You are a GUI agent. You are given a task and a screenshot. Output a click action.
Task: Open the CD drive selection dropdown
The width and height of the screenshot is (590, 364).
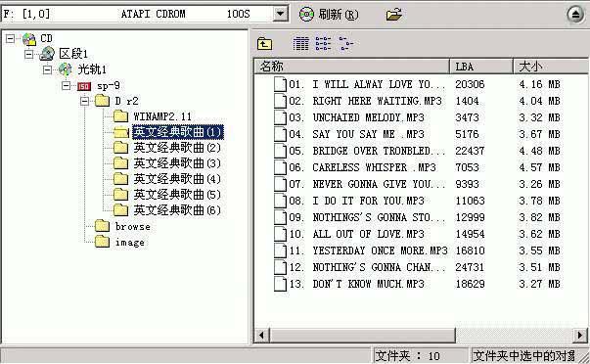(x=280, y=14)
